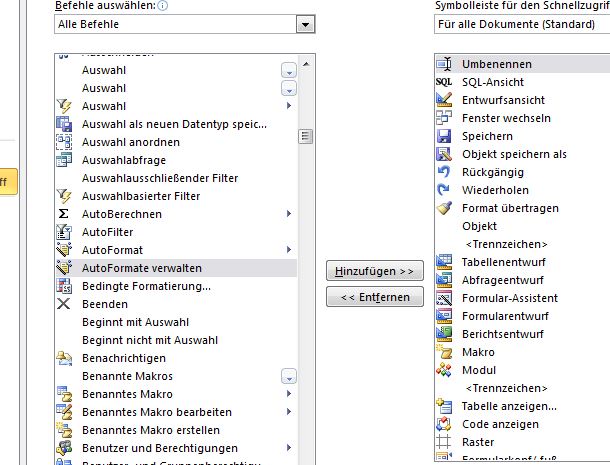
Task: Click the Raster grid icon
Action: click(x=444, y=442)
